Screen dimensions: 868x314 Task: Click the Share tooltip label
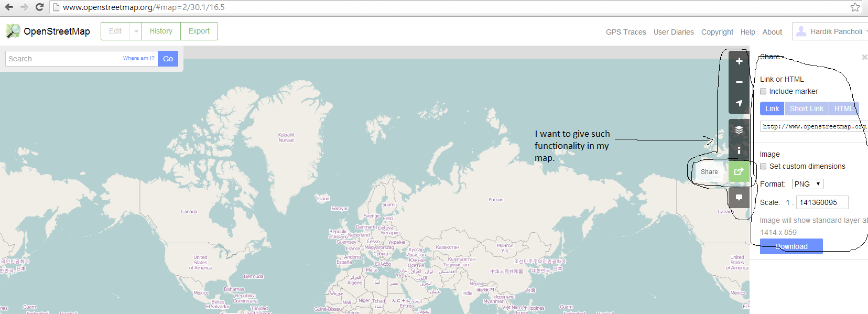(709, 171)
